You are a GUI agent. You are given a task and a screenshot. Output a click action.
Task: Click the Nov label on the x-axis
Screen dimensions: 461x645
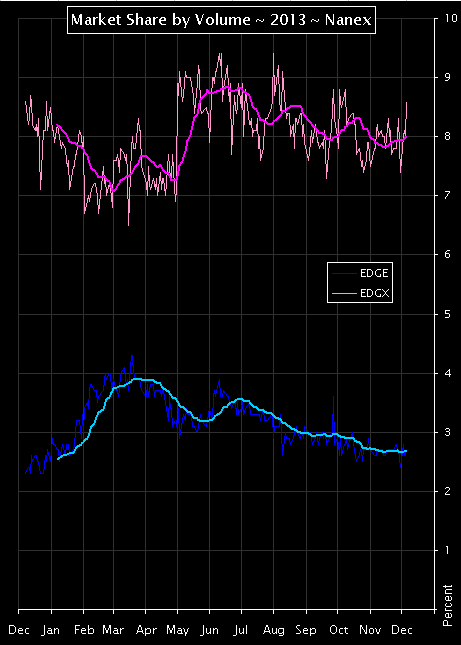(x=370, y=630)
